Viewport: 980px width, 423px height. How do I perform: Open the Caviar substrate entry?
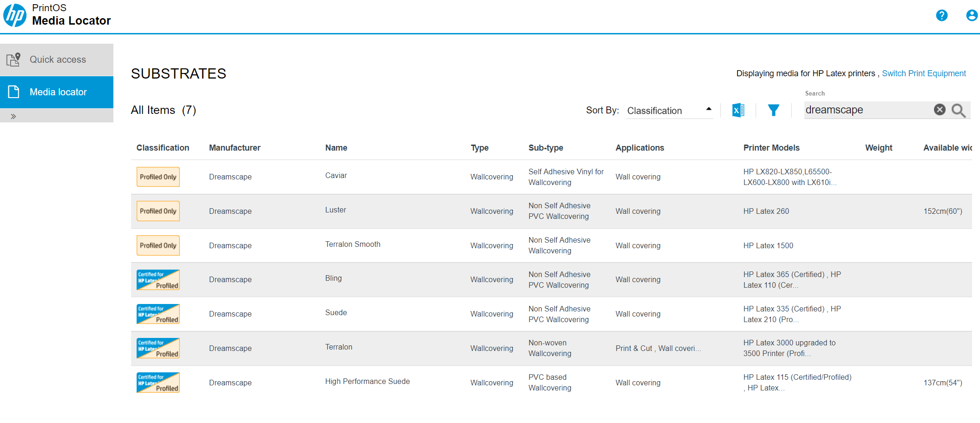pyautogui.click(x=336, y=176)
